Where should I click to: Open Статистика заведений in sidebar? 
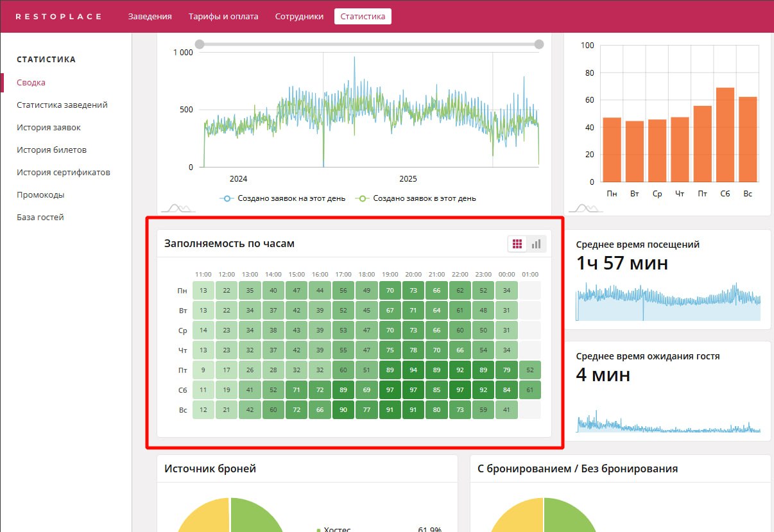(62, 105)
